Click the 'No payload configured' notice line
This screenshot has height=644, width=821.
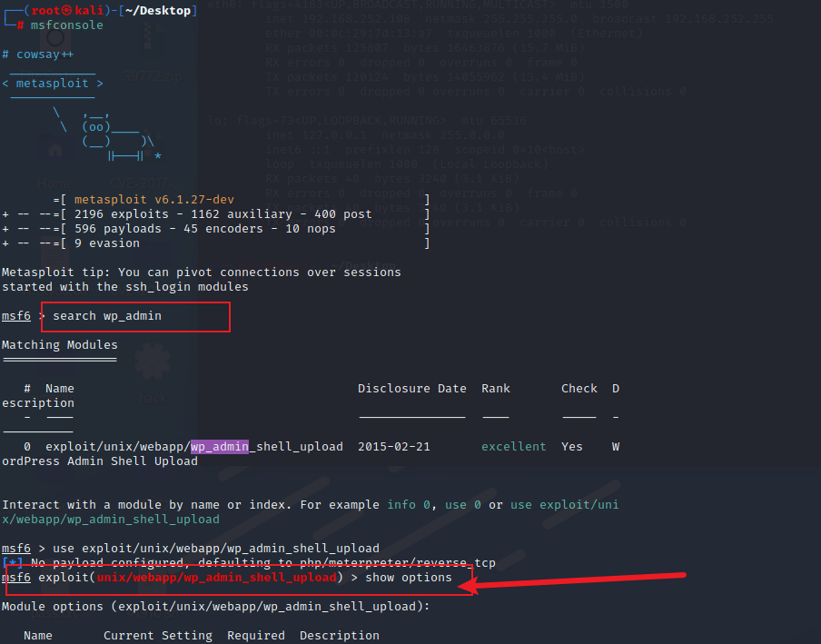[x=249, y=563]
